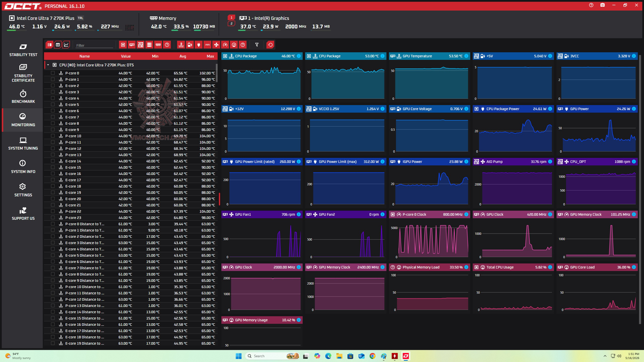This screenshot has height=362, width=644.
Task: Switch to the graph-only view
Action: (66, 45)
